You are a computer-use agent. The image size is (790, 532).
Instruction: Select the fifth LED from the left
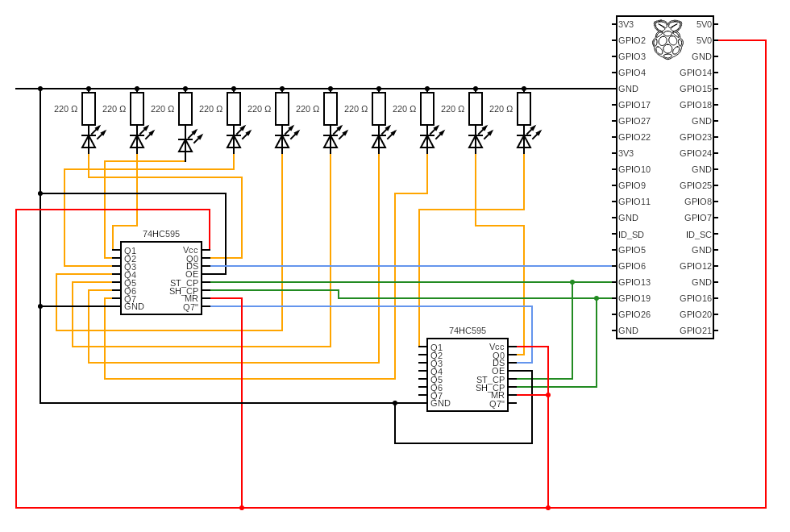(287, 139)
